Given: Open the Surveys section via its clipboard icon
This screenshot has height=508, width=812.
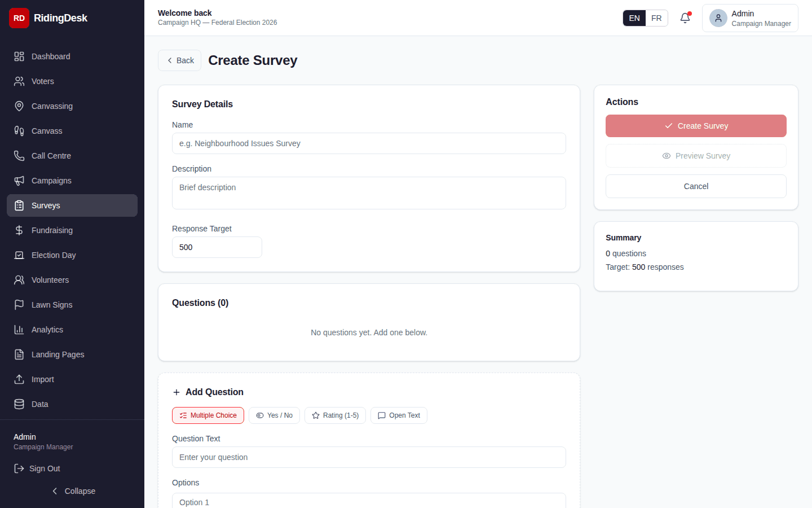Looking at the screenshot, I should (19, 205).
